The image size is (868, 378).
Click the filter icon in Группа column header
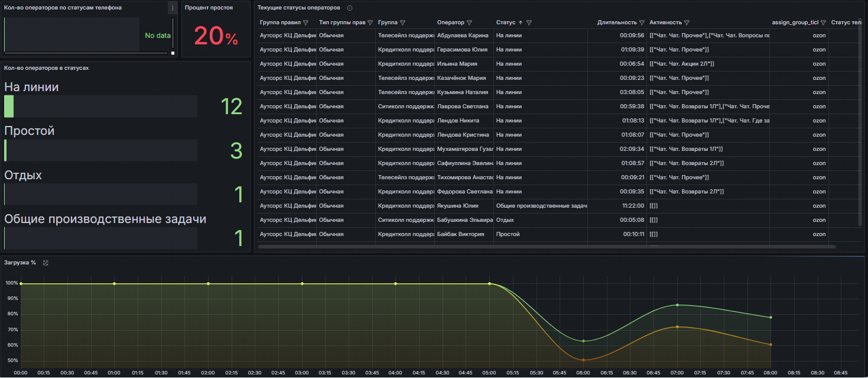click(x=402, y=23)
